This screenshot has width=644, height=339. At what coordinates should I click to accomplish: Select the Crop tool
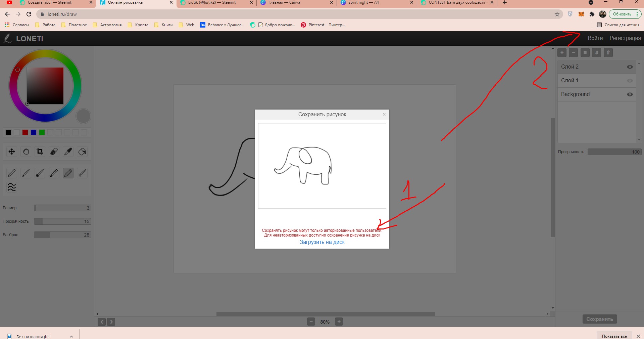tap(40, 152)
